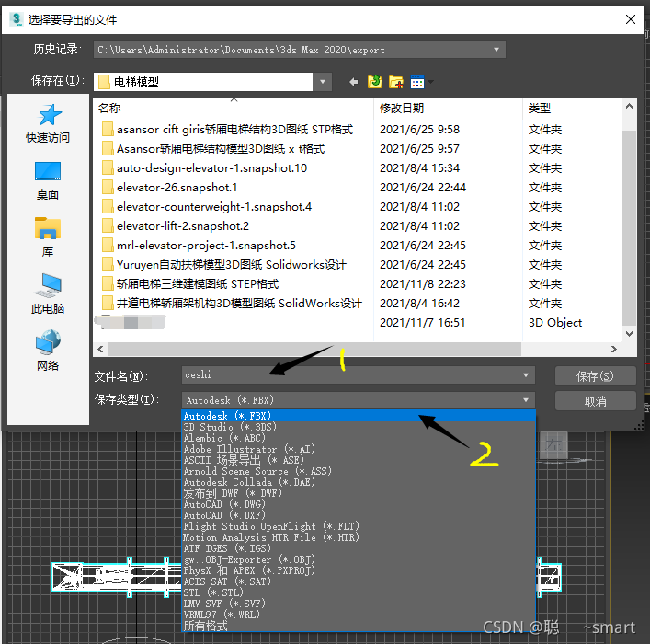Image resolution: width=650 pixels, height=644 pixels.
Task: Click the 取消 cancel button
Action: [x=595, y=401]
